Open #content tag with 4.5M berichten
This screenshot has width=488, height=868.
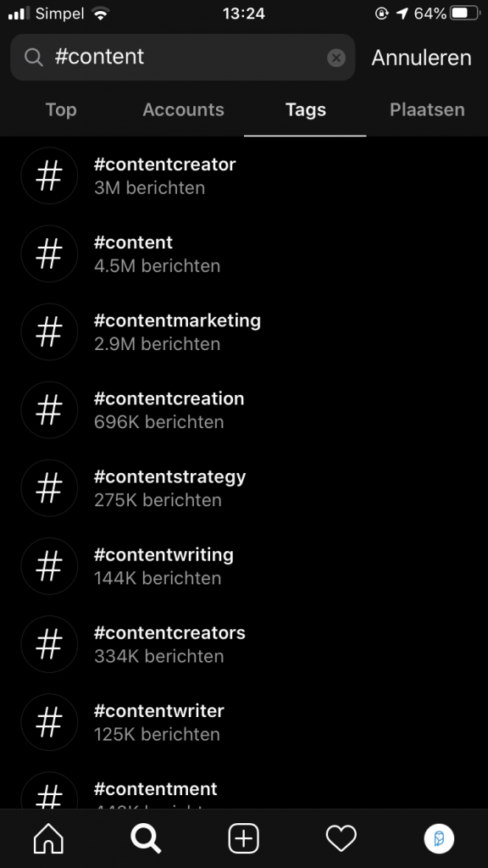[x=244, y=253]
